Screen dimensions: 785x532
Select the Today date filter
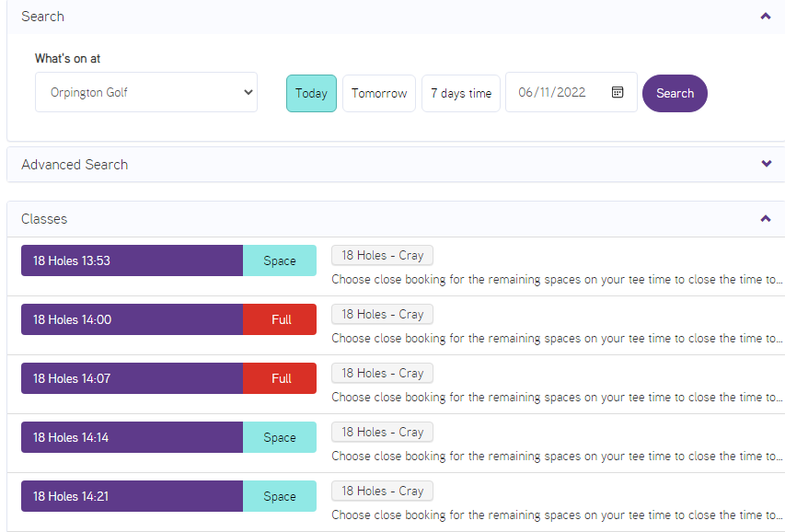point(311,93)
